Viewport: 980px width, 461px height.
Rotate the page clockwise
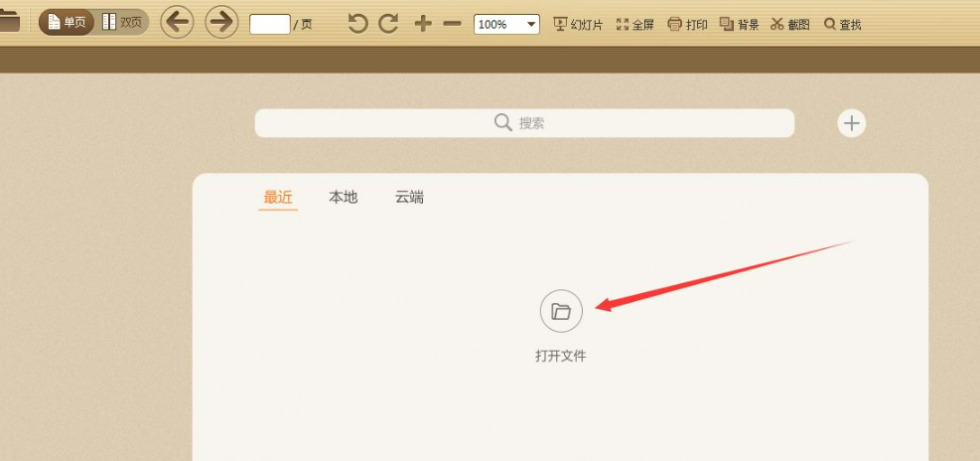pos(389,24)
